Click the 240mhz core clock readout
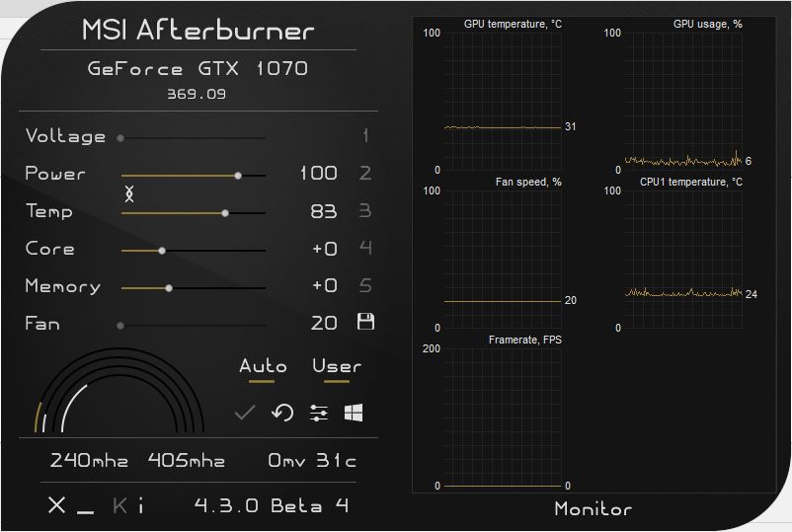The width and height of the screenshot is (792, 532). [x=89, y=460]
